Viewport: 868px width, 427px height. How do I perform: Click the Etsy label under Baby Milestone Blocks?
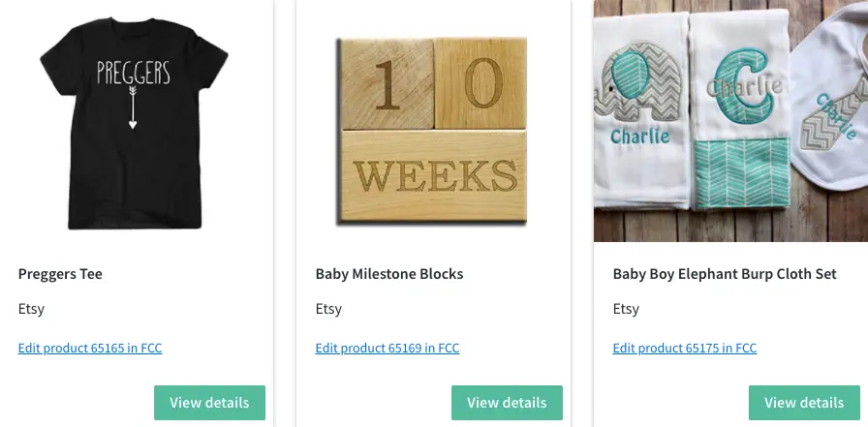pos(328,309)
